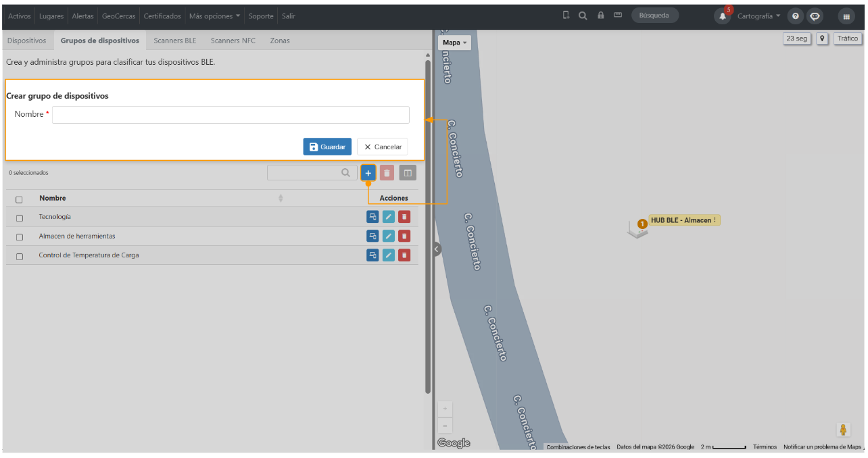Click the padlock icon in the header
Image resolution: width=868 pixels, height=458 pixels.
(x=600, y=16)
